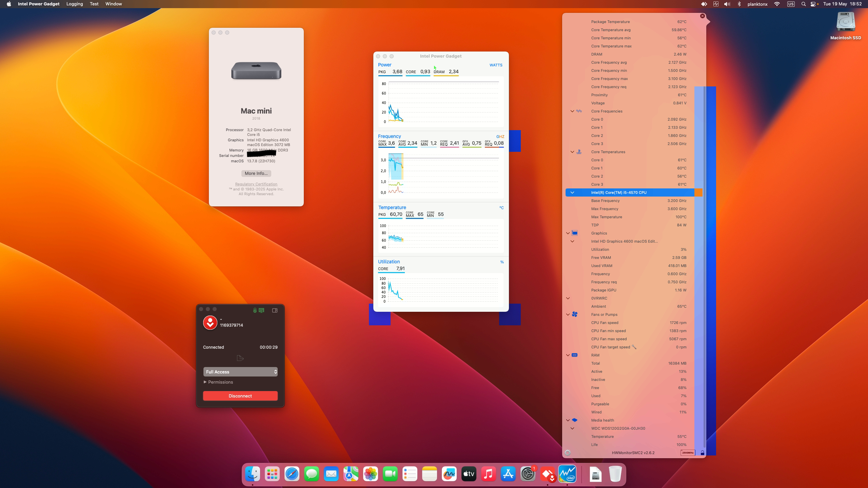This screenshot has width=868, height=488.
Task: Click the Fans or Pumps fan icon
Action: pos(575,314)
